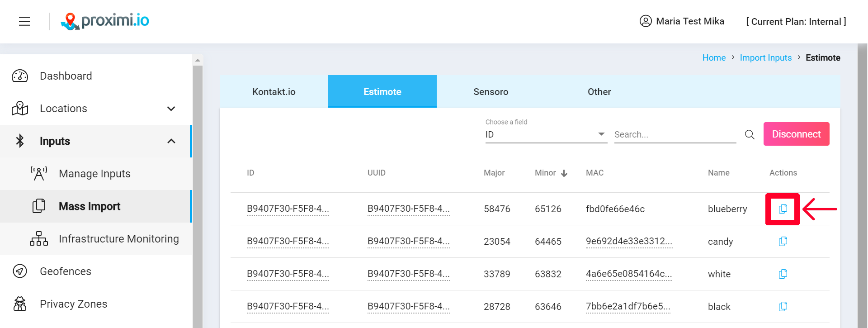This screenshot has width=868, height=328.
Task: Sort the table by ID column header
Action: [x=250, y=173]
